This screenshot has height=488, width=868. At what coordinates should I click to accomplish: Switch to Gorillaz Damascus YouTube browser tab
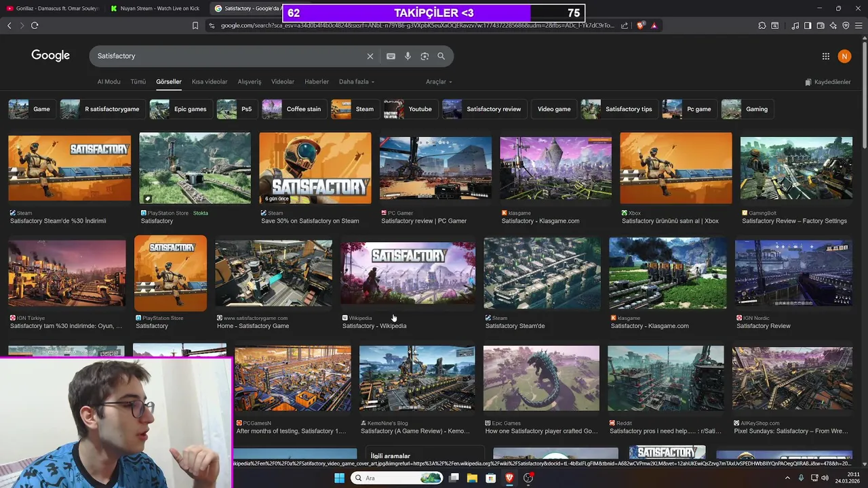click(53, 8)
